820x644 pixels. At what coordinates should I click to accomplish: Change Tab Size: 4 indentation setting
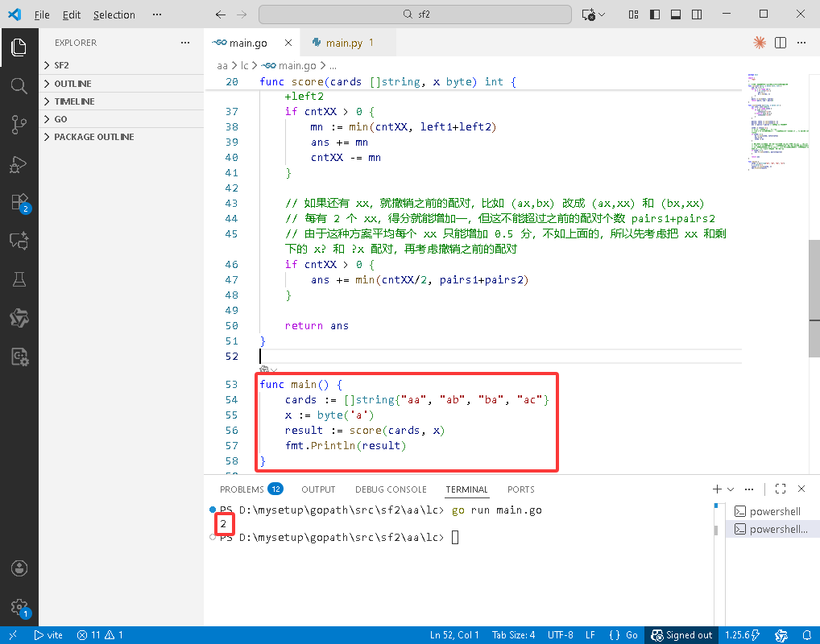coord(513,635)
